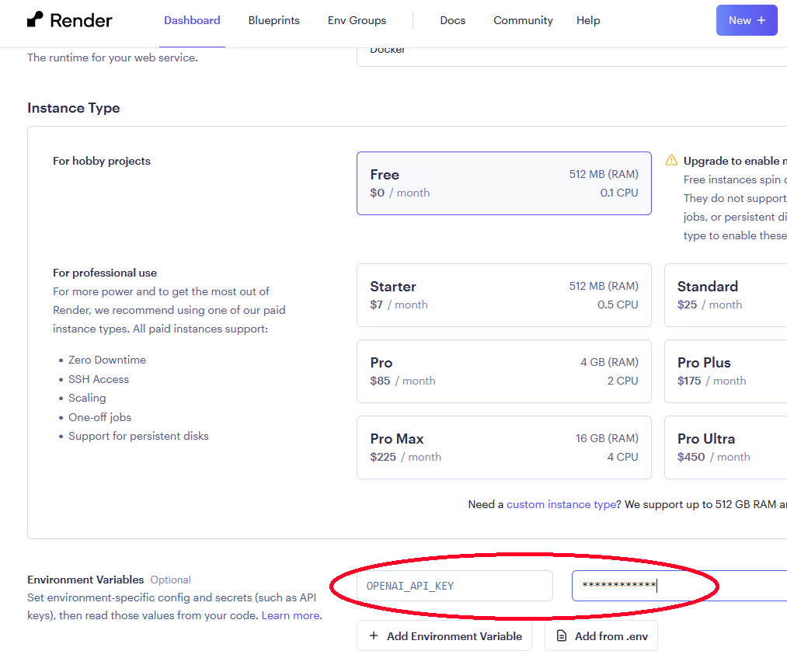The height and width of the screenshot is (672, 787).
Task: Select the Free instance type
Action: [x=503, y=183]
